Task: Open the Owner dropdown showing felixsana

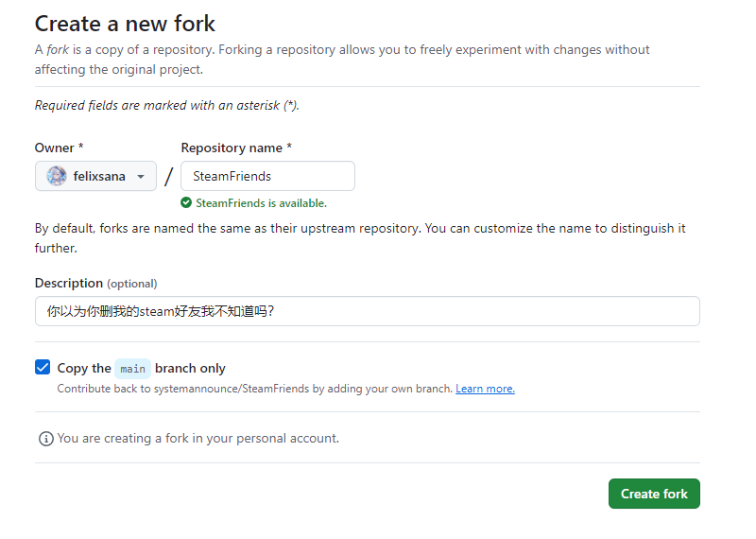Action: click(95, 176)
